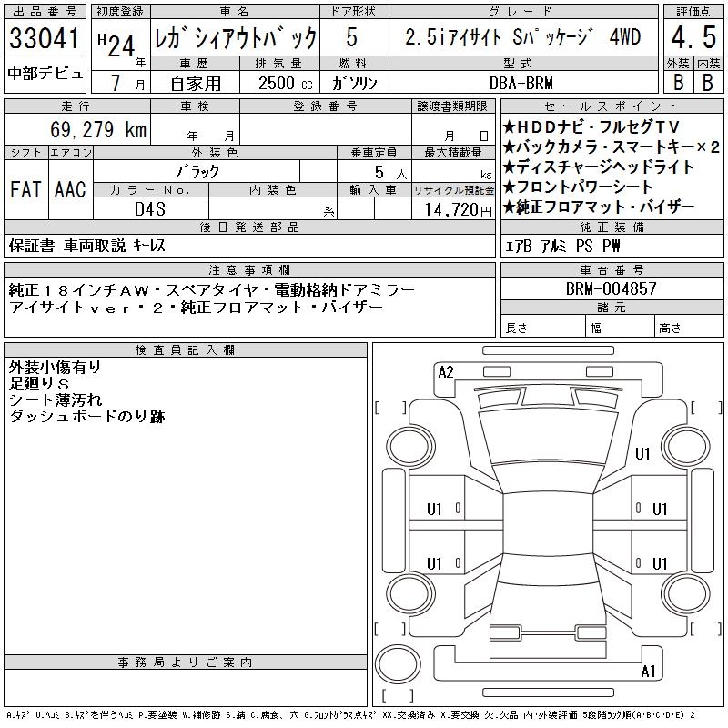Image resolution: width=728 pixels, height=728 pixels.
Task: Click sales point バックカメラ・スマートキー×2
Action: [611, 147]
